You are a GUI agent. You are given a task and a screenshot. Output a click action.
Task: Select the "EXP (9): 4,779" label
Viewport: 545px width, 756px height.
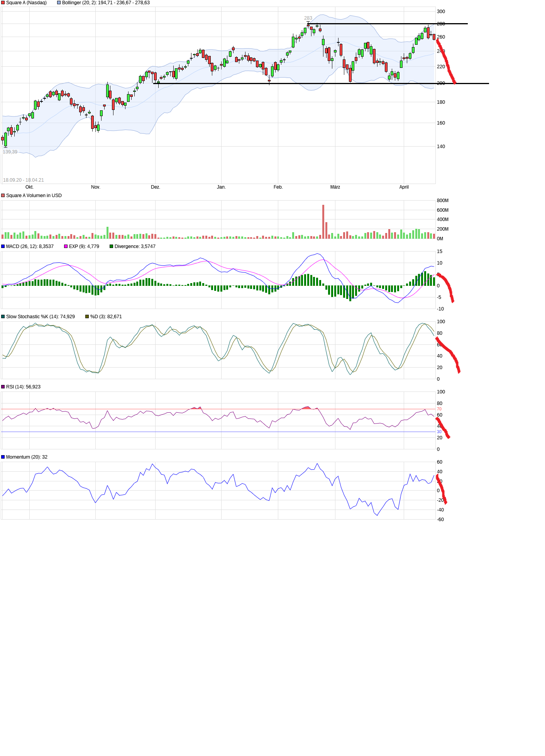click(x=84, y=246)
